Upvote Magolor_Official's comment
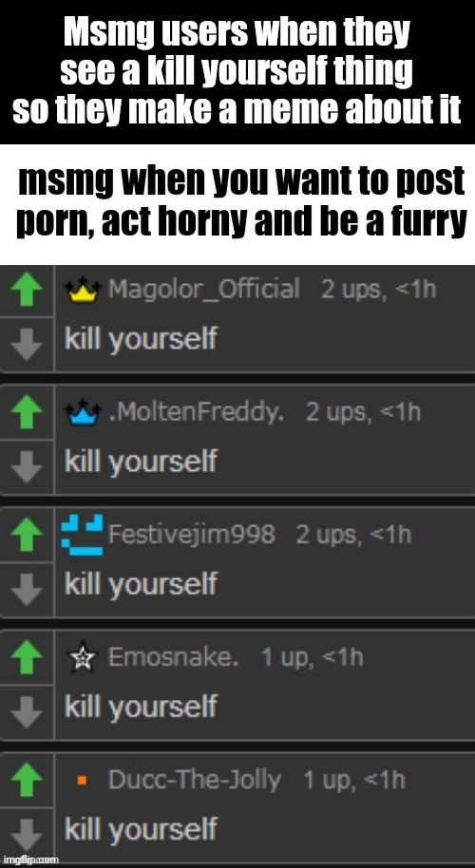Viewport: 475px width, 868px height. pos(27,292)
